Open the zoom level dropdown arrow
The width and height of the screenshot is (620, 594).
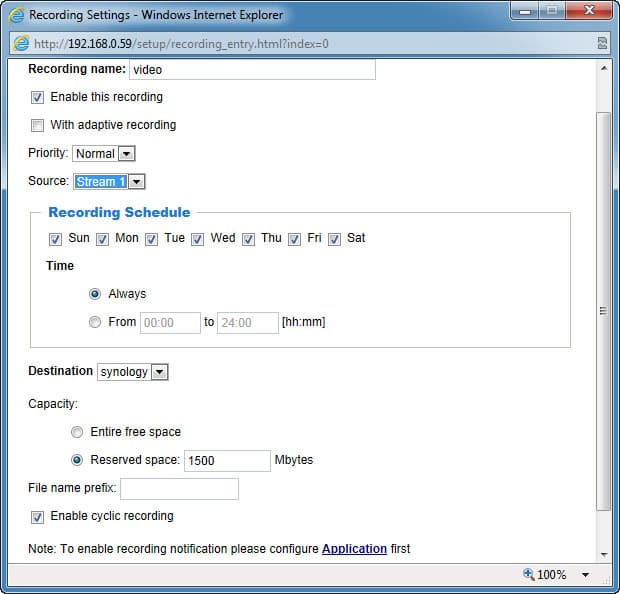[x=586, y=575]
